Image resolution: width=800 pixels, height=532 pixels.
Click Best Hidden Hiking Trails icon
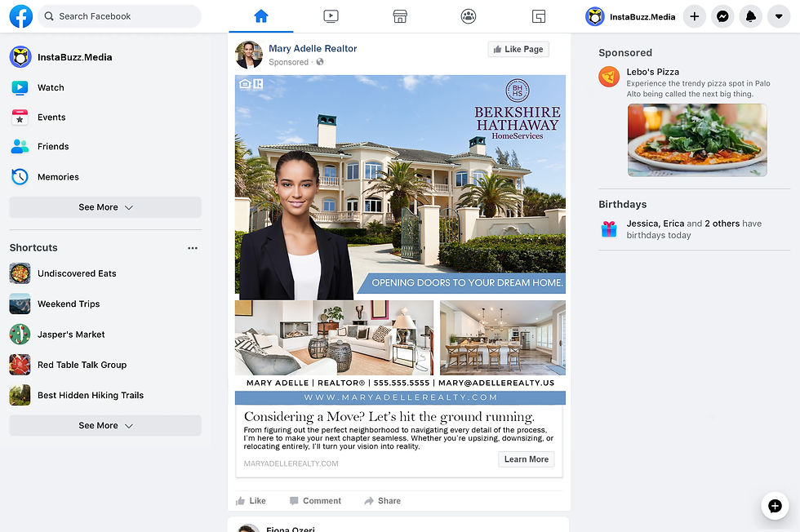[x=20, y=395]
